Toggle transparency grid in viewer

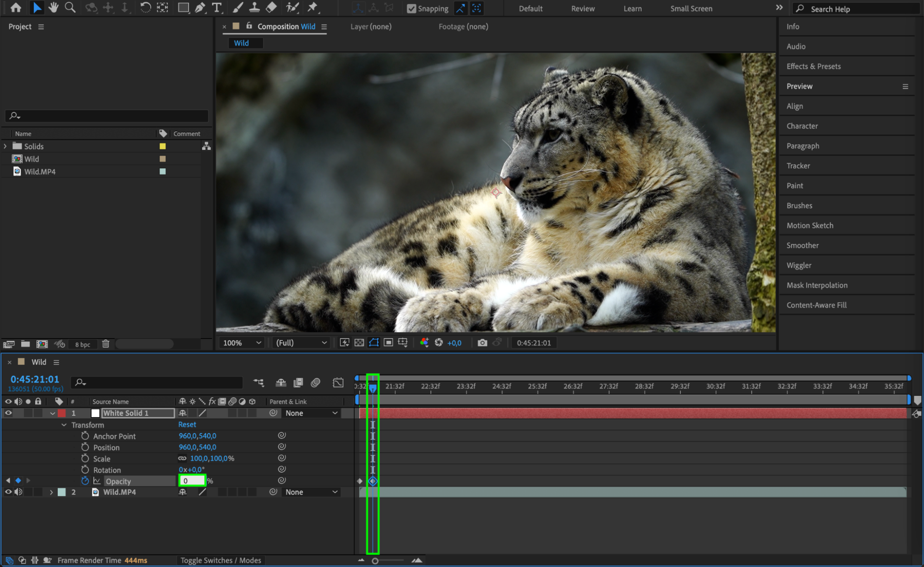click(359, 343)
